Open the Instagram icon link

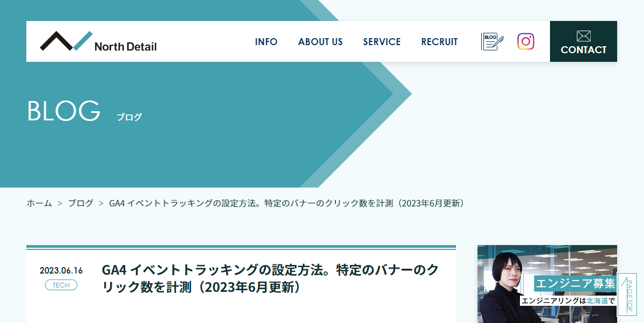526,41
